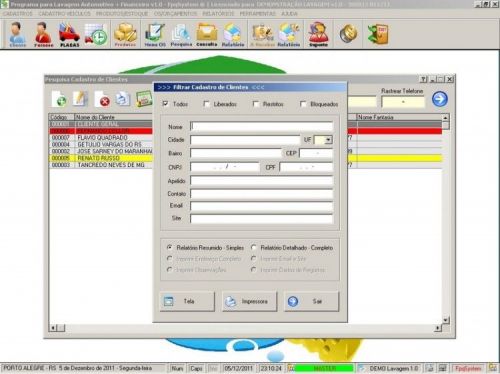Delete client with the red X icon
This screenshot has width=500, height=374.
(x=102, y=99)
